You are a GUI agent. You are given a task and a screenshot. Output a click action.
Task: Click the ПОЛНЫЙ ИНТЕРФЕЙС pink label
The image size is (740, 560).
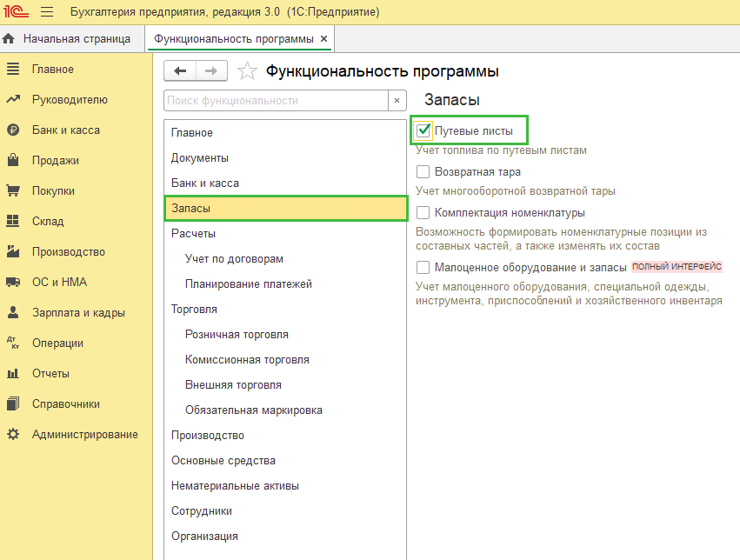677,267
